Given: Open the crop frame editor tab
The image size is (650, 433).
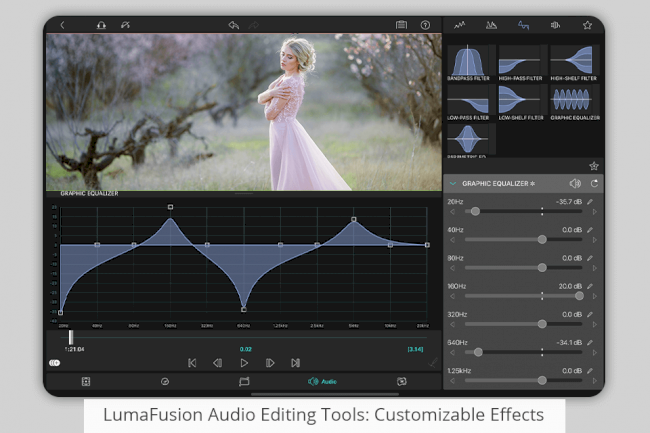Looking at the screenshot, I should [244, 382].
